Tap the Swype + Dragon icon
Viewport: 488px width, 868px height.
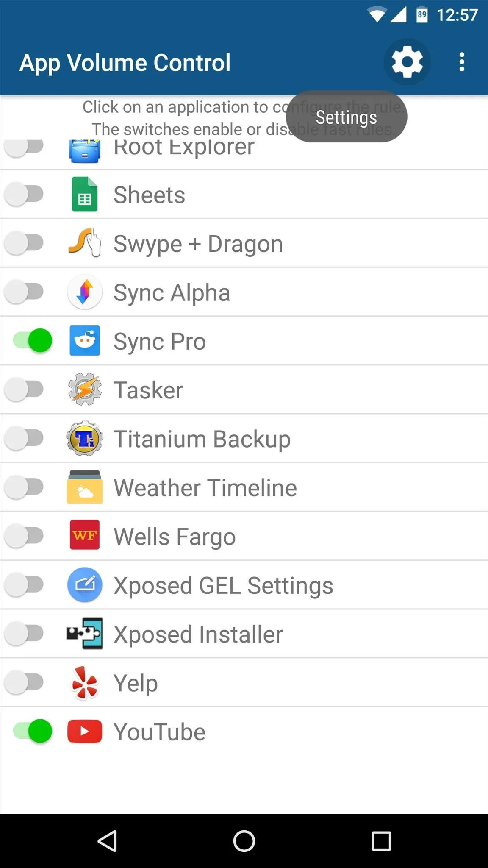click(85, 243)
